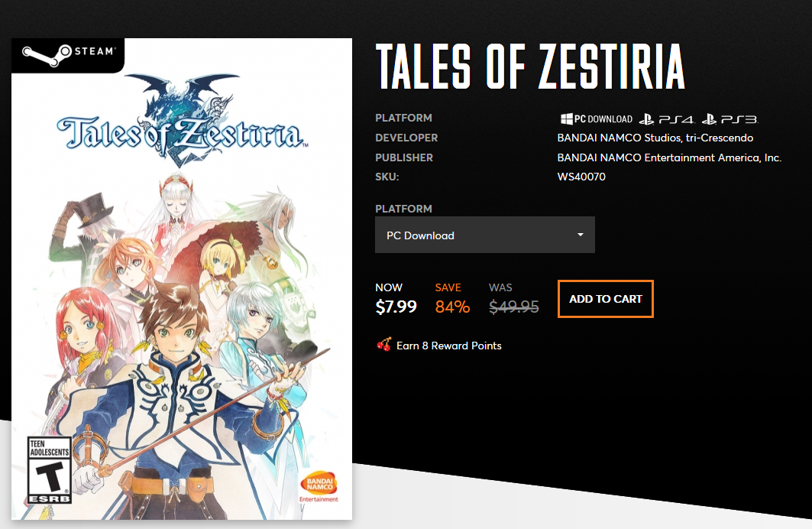Click the PS3 platform logo
This screenshot has height=529, width=812.
pos(730,120)
